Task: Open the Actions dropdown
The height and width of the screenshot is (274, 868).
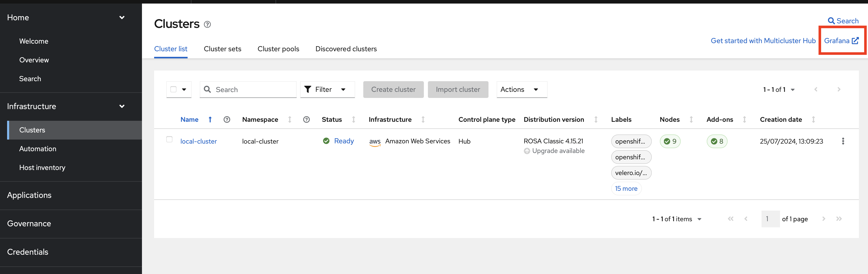Action: (x=522, y=90)
